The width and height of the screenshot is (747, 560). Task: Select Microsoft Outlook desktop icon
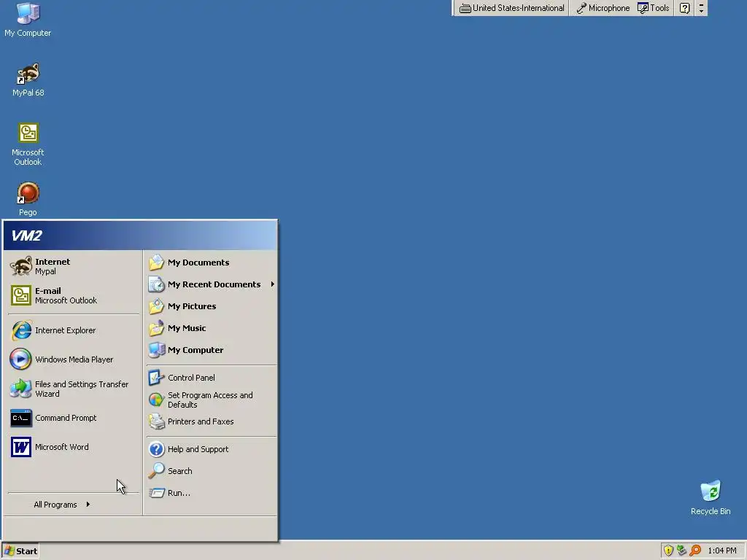point(28,144)
